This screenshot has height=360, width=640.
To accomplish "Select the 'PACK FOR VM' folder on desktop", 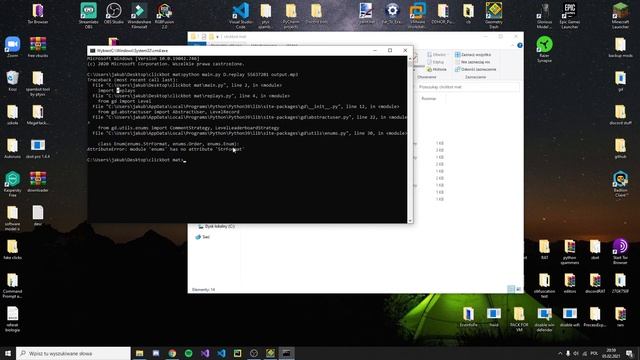I will 519,319.
